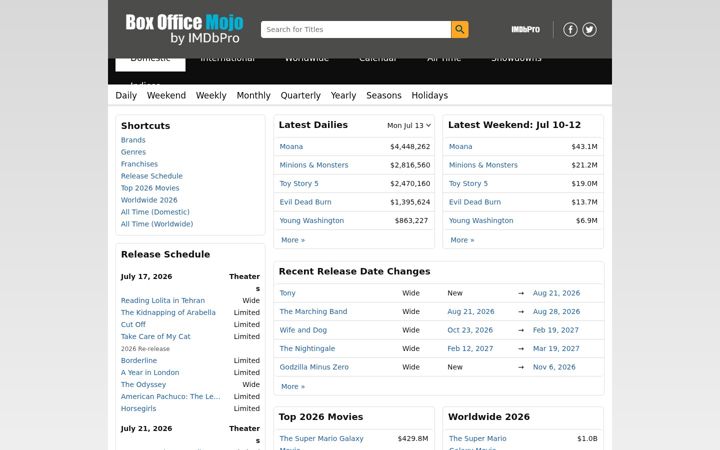Click the Nov 6, 2026 date link
720x450 pixels.
tap(554, 367)
